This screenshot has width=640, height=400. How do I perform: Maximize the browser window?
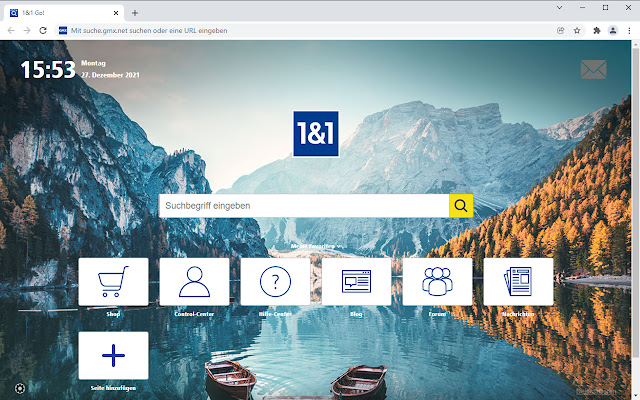(x=605, y=8)
